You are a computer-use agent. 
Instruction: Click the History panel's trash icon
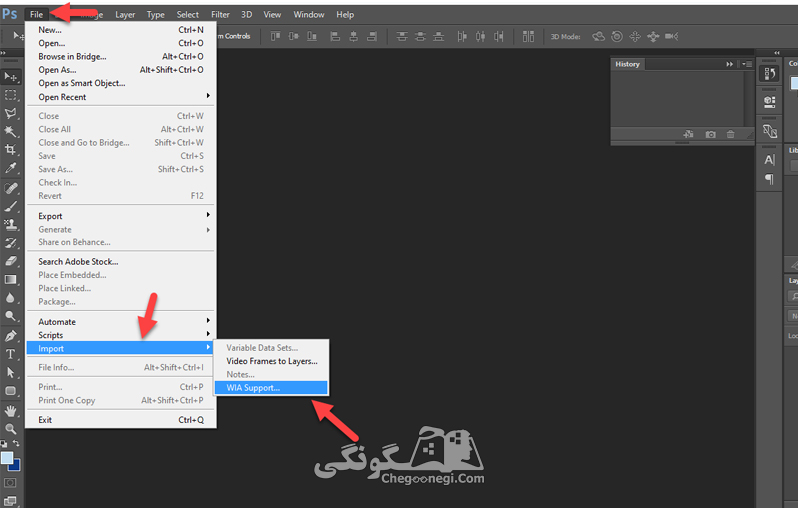point(730,134)
